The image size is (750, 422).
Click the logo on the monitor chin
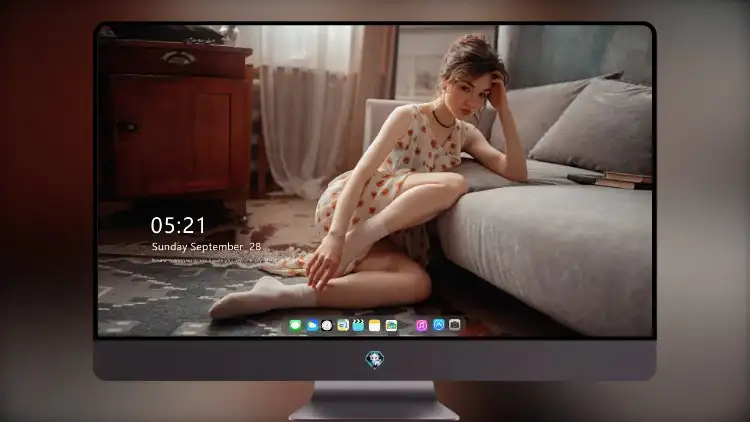tap(375, 359)
